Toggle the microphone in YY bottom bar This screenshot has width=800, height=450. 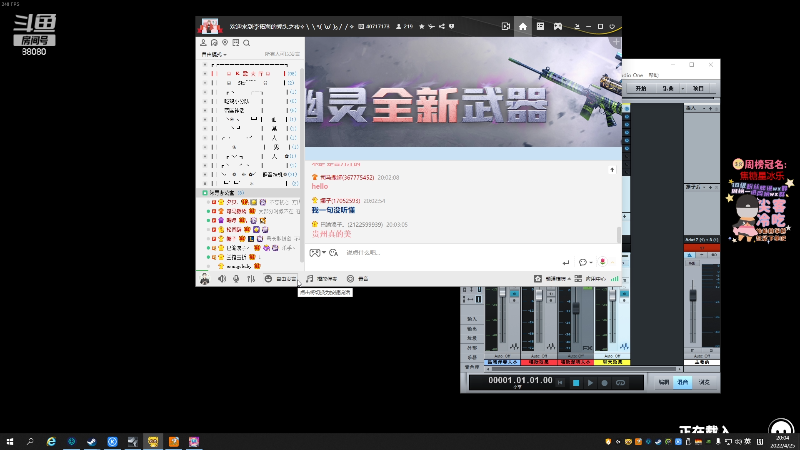(236, 279)
